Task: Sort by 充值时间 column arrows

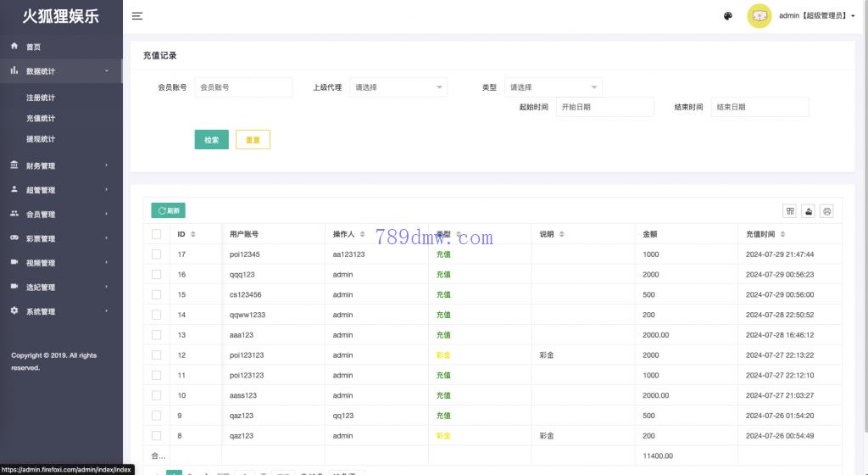Action: pos(782,234)
